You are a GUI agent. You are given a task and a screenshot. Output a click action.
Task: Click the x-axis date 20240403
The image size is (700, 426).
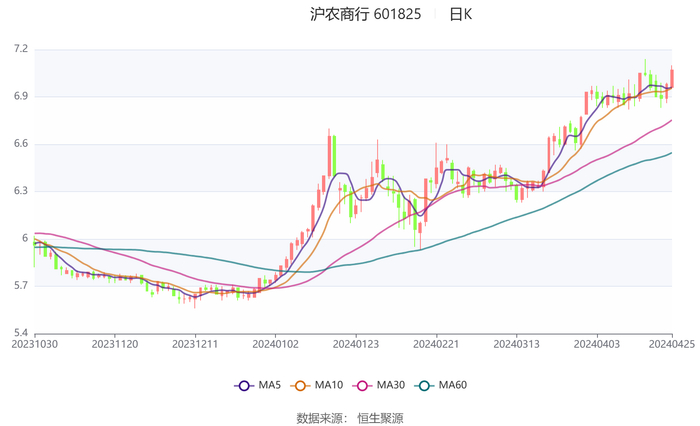[x=597, y=344]
